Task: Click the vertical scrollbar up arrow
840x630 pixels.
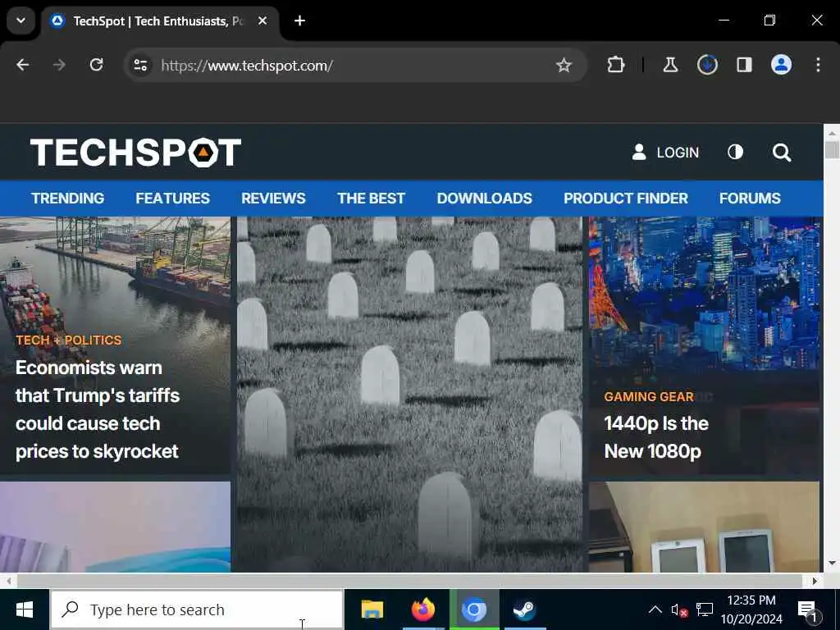Action: 832,133
